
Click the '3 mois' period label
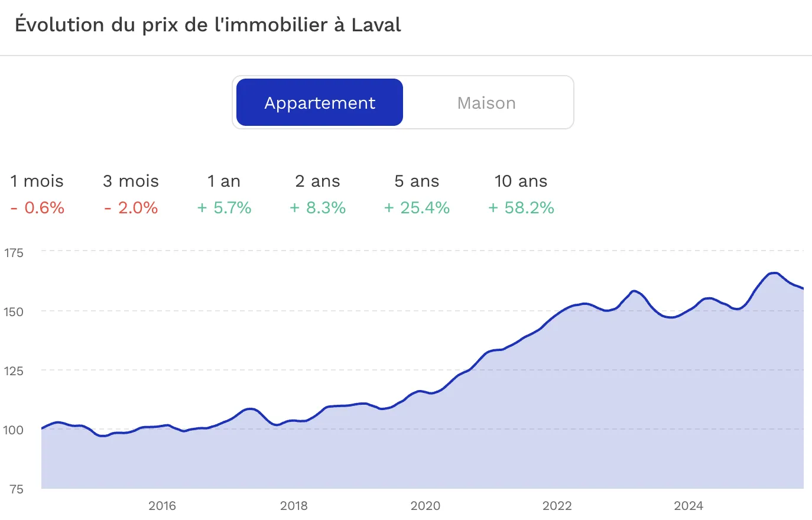point(130,181)
